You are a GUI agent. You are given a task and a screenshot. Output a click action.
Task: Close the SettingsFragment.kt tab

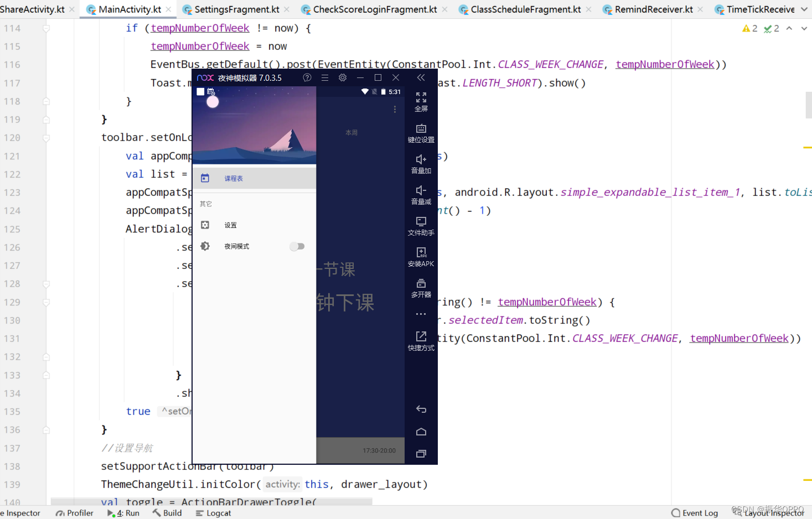(x=287, y=9)
